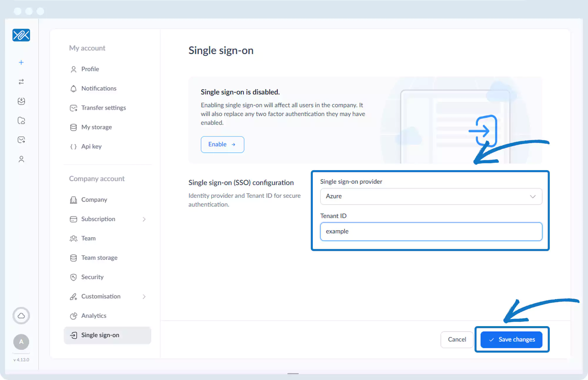This screenshot has width=588, height=380.
Task: Click the cloud storage circle icon
Action: (21, 316)
